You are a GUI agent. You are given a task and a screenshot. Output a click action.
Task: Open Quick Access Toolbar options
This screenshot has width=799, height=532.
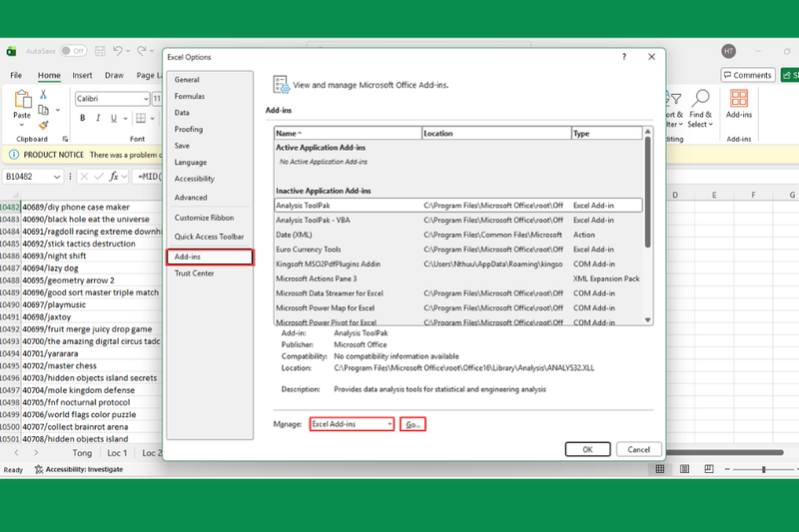210,237
